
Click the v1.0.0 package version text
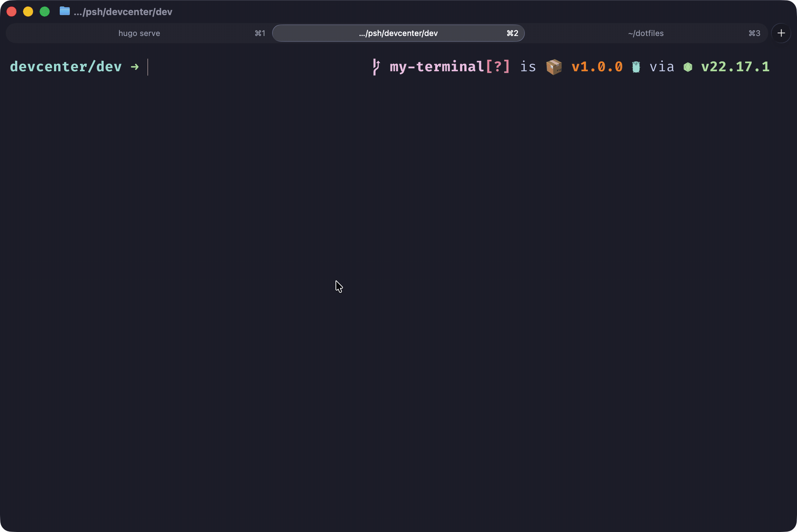[597, 67]
